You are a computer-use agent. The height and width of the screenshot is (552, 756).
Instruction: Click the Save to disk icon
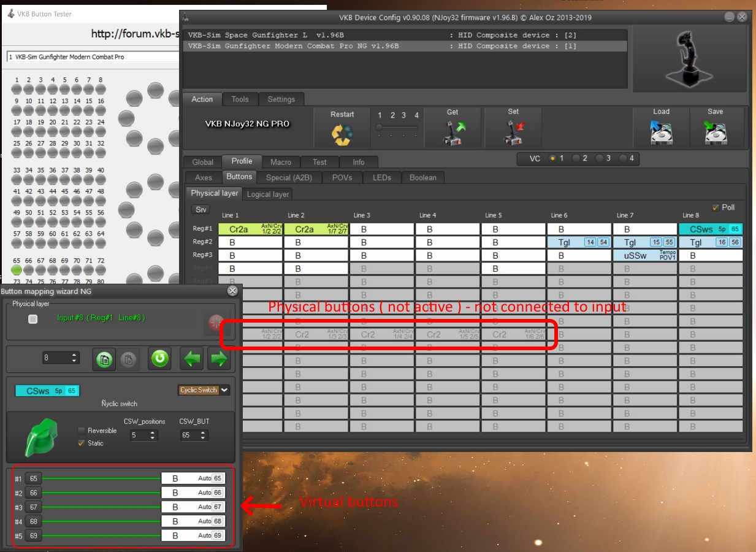tap(715, 133)
